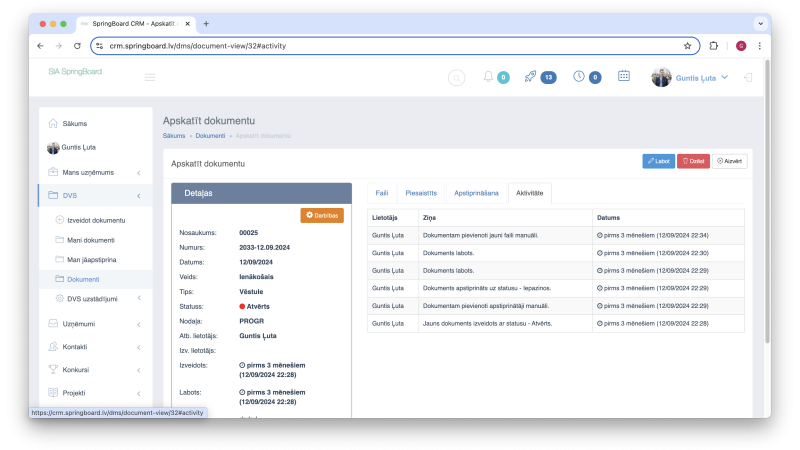Bookmark this page with star icon
Screen dimensions: 800x450
(687, 46)
